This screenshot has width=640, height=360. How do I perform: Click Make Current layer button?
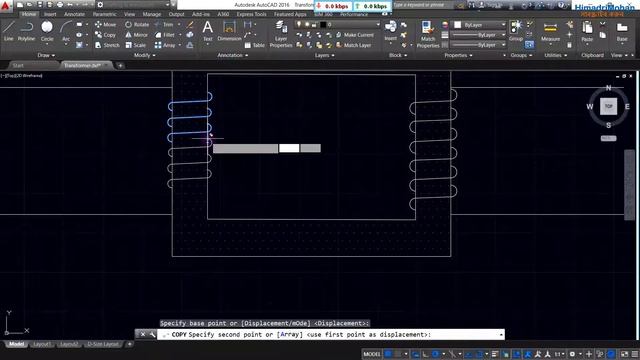pos(354,35)
